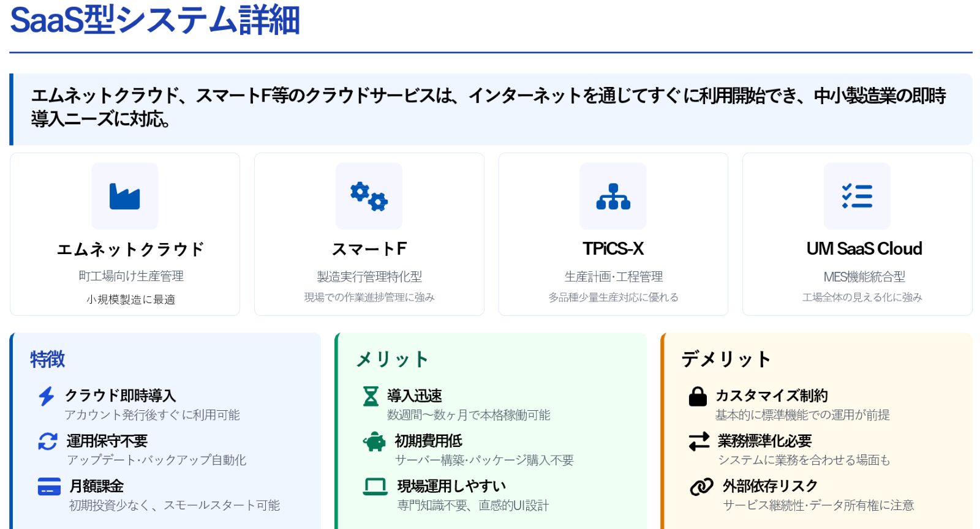Screen dimensions: 980x529
Task: Click the factory icon above エムネットクラウド
Action: coord(125,197)
